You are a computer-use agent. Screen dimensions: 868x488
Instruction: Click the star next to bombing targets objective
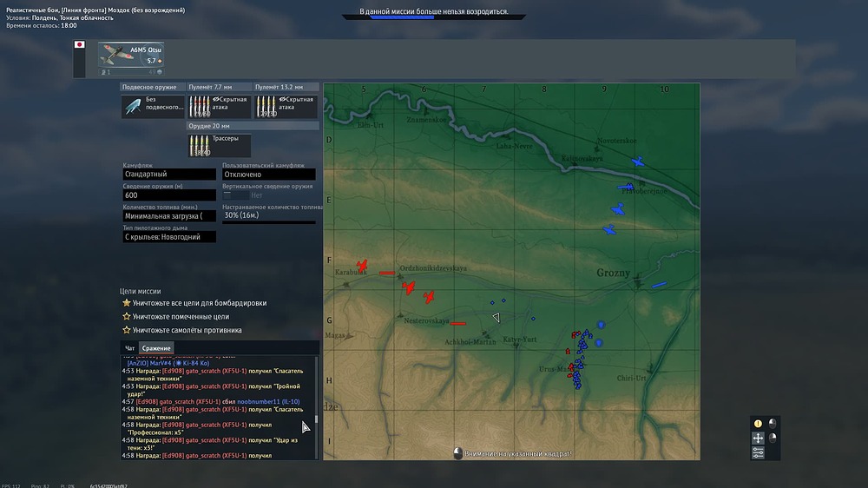click(126, 303)
